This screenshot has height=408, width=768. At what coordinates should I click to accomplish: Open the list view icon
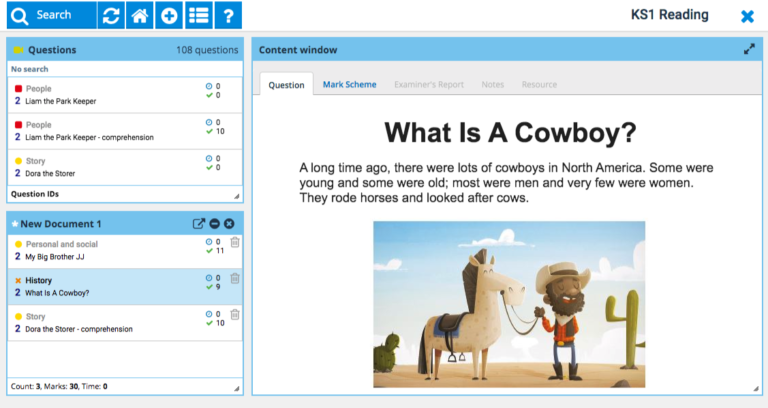199,15
